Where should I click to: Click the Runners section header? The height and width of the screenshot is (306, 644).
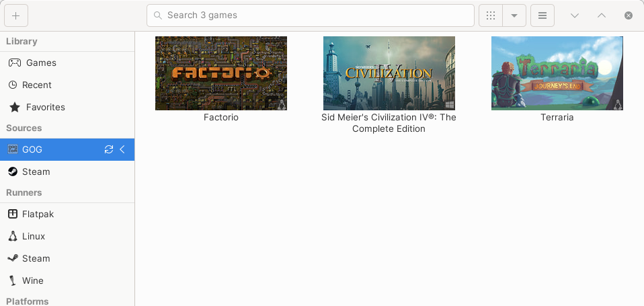pyautogui.click(x=24, y=192)
